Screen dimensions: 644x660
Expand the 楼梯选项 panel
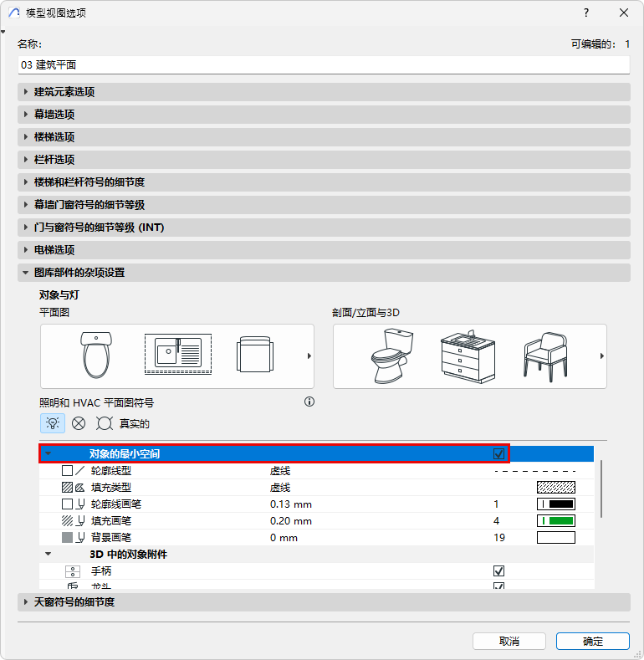tap(324, 137)
